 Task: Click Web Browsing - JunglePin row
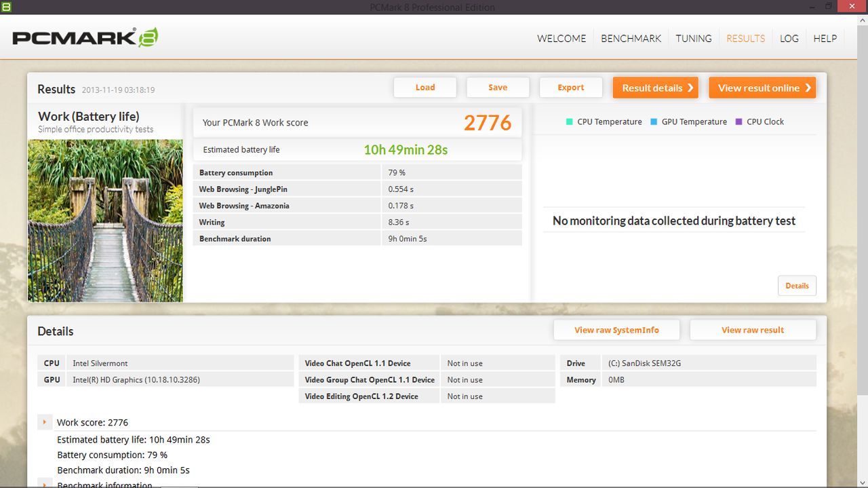click(x=357, y=189)
